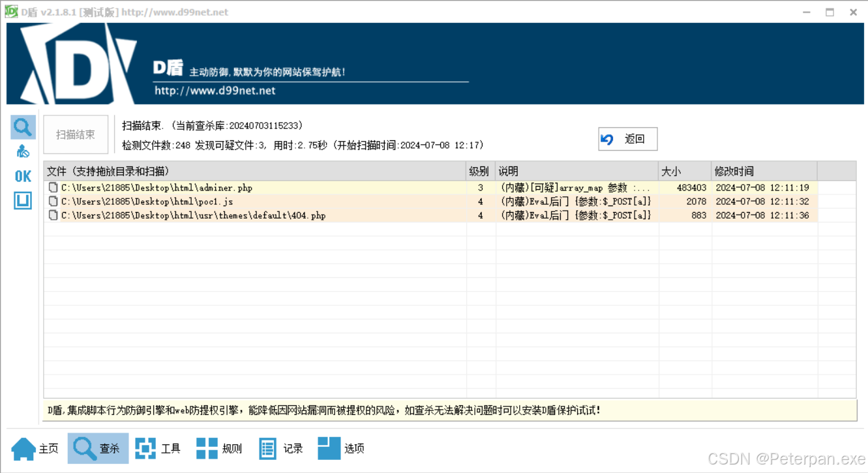Sort by the 文件 column header

[x=254, y=171]
